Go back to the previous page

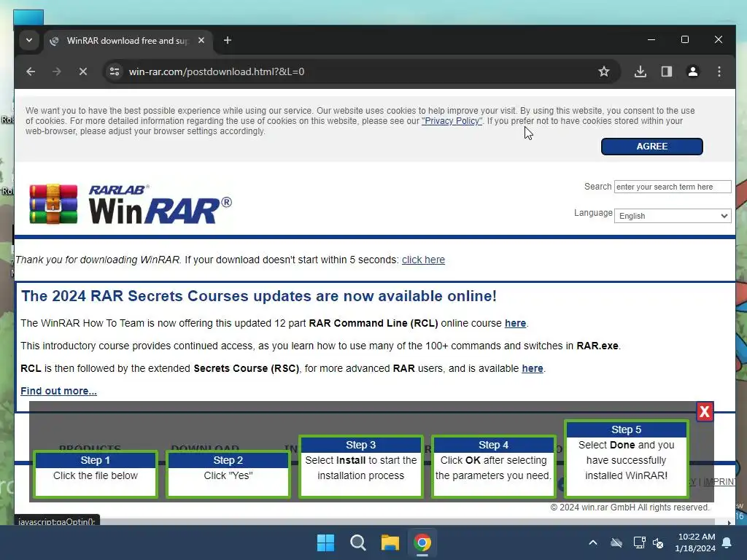pyautogui.click(x=31, y=71)
